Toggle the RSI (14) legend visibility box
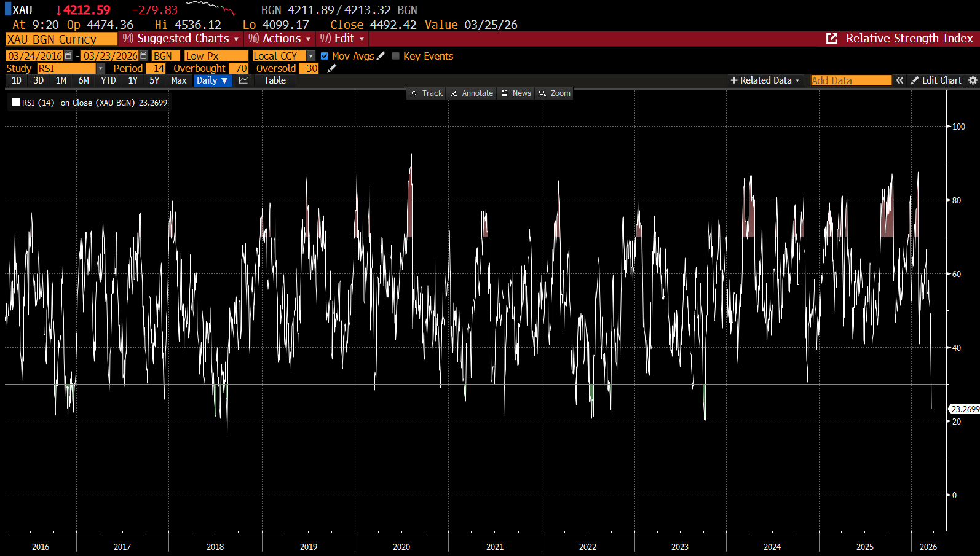The width and height of the screenshot is (980, 556). point(16,103)
